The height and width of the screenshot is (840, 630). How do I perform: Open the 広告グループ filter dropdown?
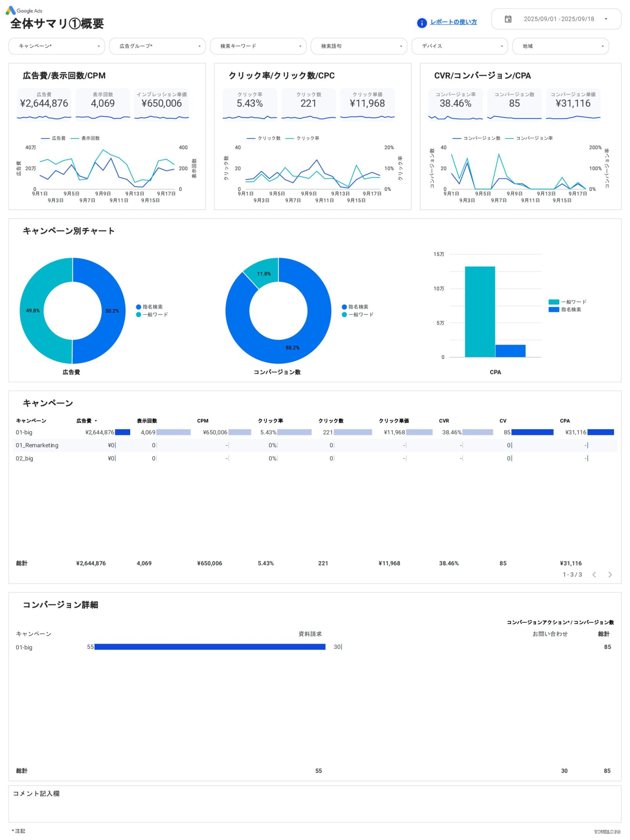pyautogui.click(x=157, y=46)
